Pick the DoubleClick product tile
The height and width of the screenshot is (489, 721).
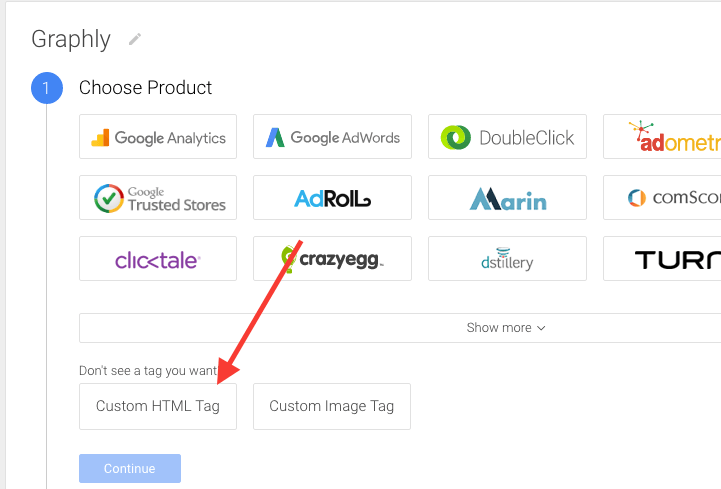click(x=507, y=137)
